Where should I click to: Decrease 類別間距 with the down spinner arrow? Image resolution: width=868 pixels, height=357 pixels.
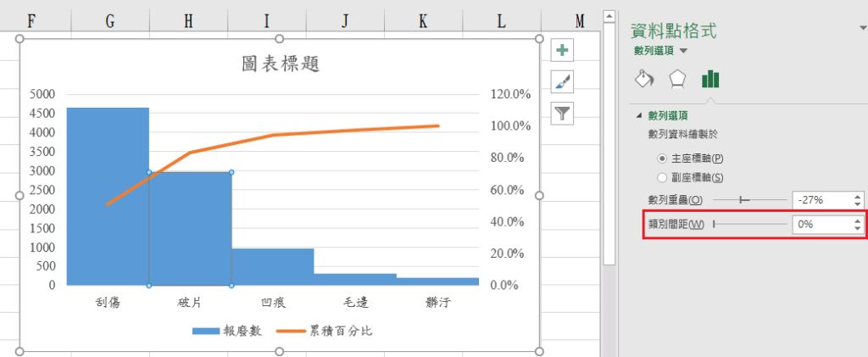(x=858, y=228)
